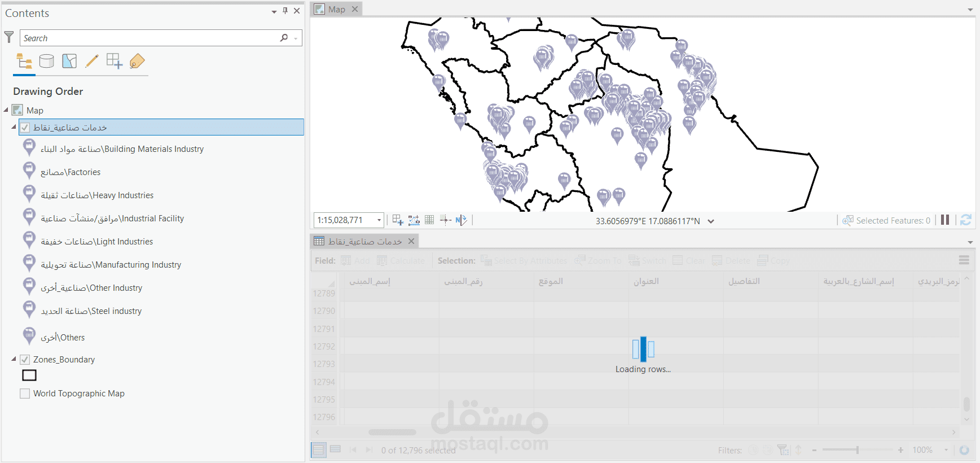Image resolution: width=980 pixels, height=463 pixels.
Task: Pin the Contents pane (auto-hide)
Action: pos(285,11)
